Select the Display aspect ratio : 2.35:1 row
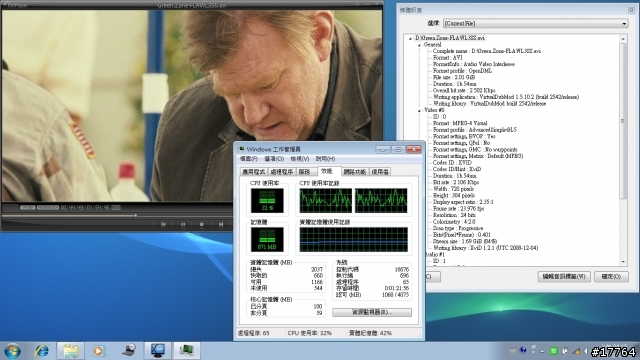 [463, 202]
